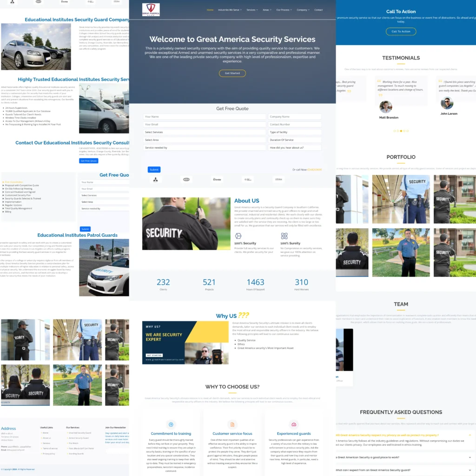Click Your Email field in home page quote form
476x476 pixels.
point(205,125)
